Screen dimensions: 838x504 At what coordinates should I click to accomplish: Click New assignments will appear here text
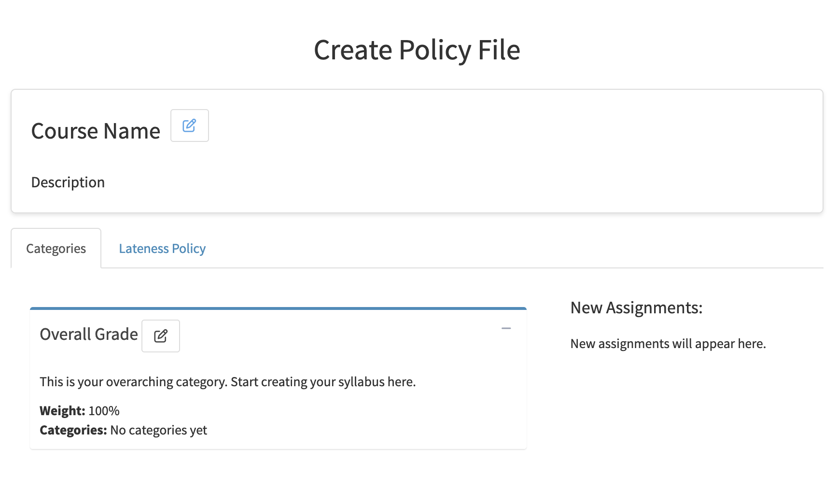(668, 344)
